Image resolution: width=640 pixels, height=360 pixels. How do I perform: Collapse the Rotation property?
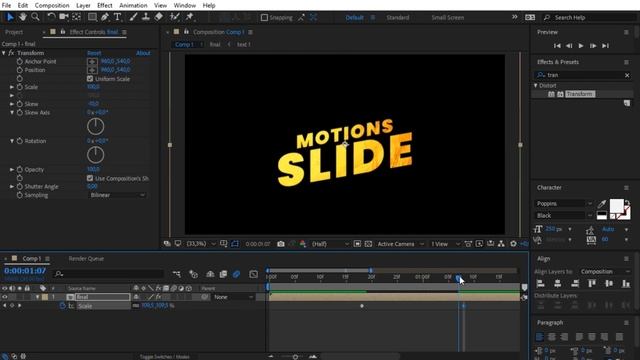(x=12, y=141)
